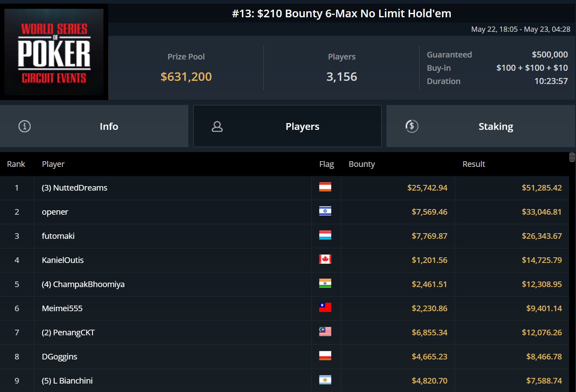The height and width of the screenshot is (392, 576).
Task: Click the Result column header
Action: 474,164
